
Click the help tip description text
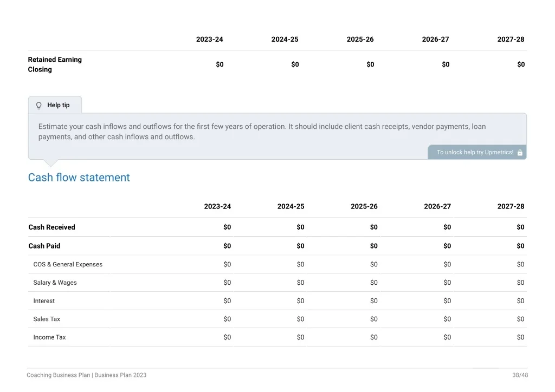click(262, 132)
